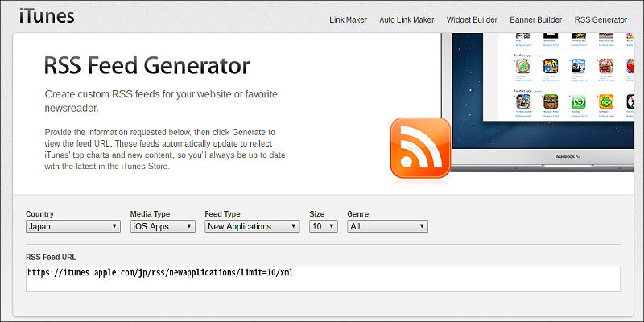Click the orange RSS feed icon
The width and height of the screenshot is (644, 322).
click(420, 148)
